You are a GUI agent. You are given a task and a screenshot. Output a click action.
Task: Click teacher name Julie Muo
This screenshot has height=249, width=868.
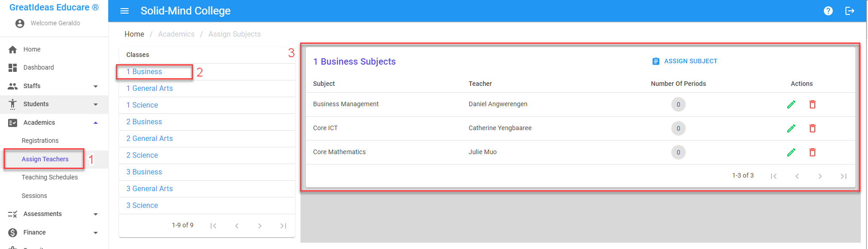(483, 152)
